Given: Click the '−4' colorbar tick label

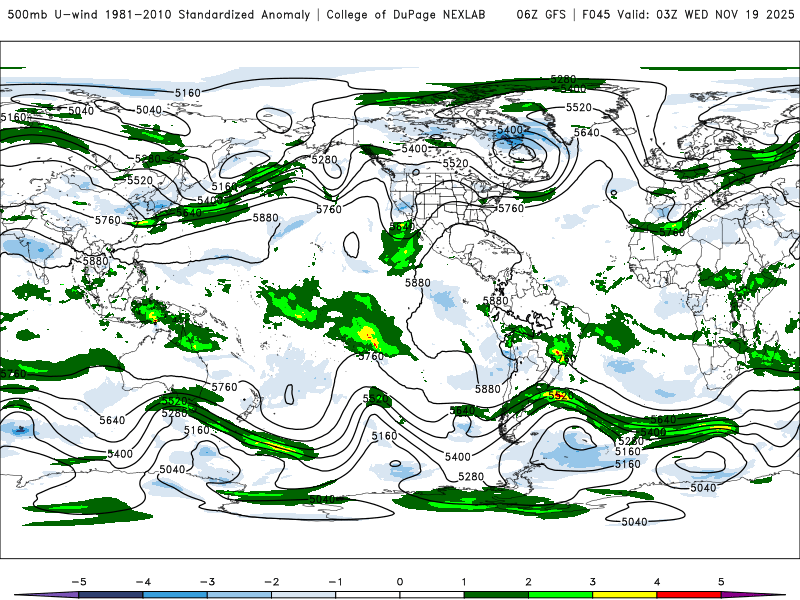Looking at the screenshot, I should pos(143,582).
